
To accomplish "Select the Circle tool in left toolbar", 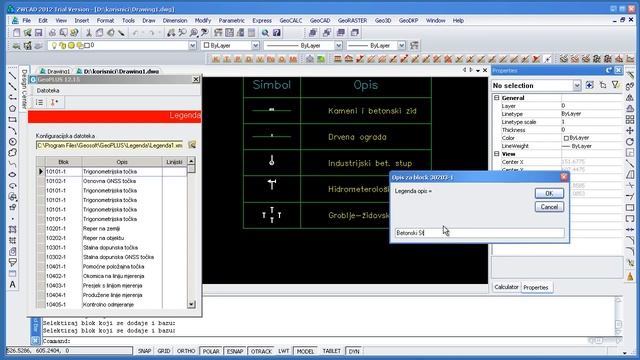I will (x=13, y=142).
